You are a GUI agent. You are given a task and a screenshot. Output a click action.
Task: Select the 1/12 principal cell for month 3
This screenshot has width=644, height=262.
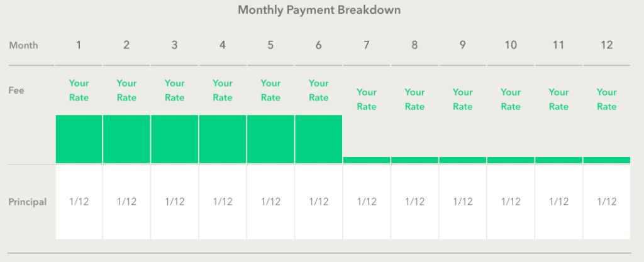pyautogui.click(x=175, y=202)
